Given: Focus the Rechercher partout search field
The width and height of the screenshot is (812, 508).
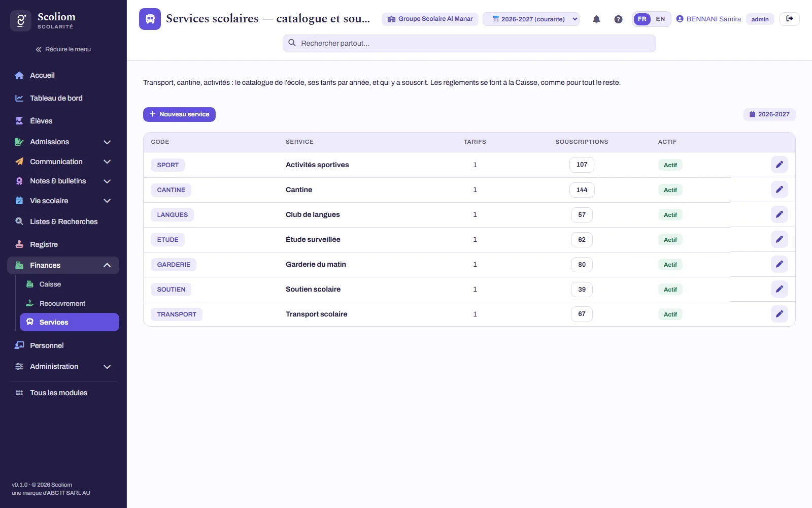Looking at the screenshot, I should (469, 43).
